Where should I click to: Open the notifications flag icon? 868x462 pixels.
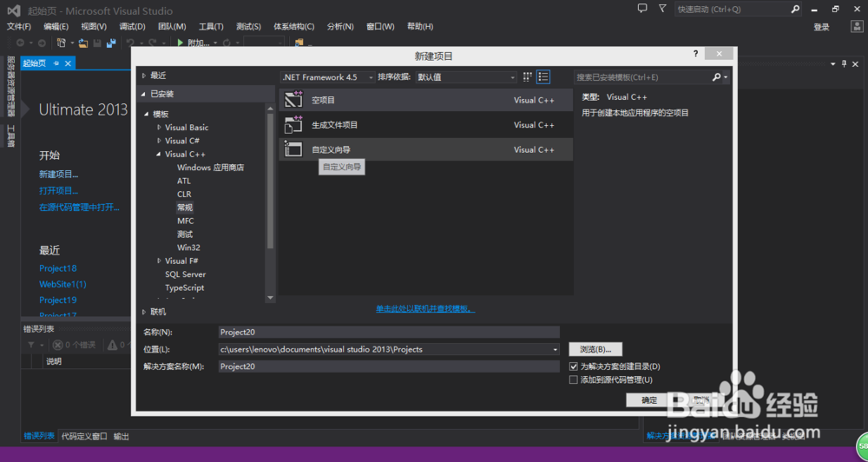tap(662, 9)
